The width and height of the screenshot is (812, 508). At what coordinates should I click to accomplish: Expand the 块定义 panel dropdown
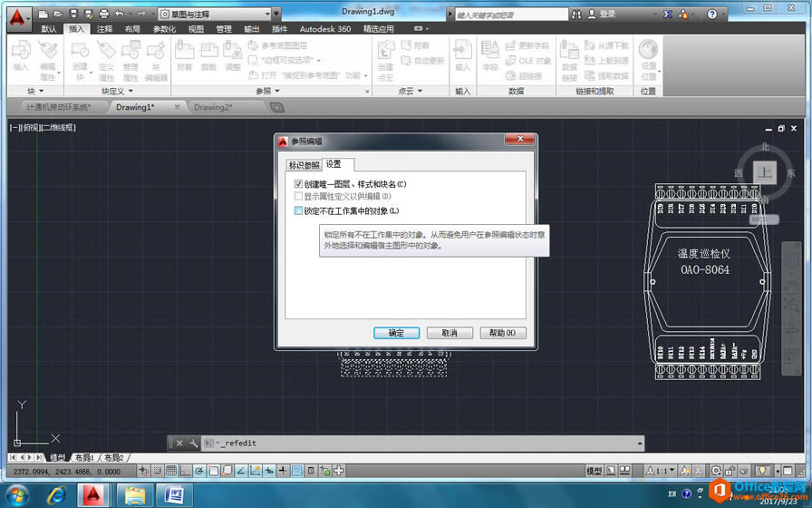(x=117, y=92)
